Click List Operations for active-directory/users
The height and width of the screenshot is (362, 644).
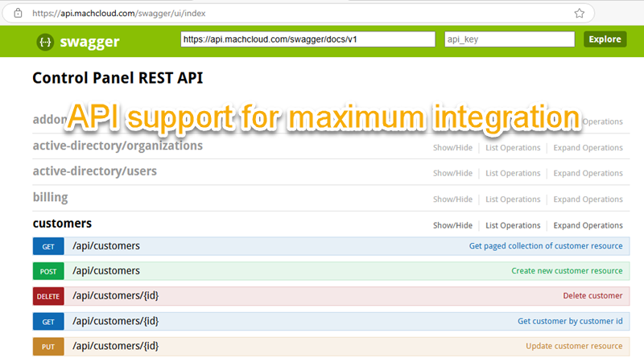pyautogui.click(x=513, y=173)
